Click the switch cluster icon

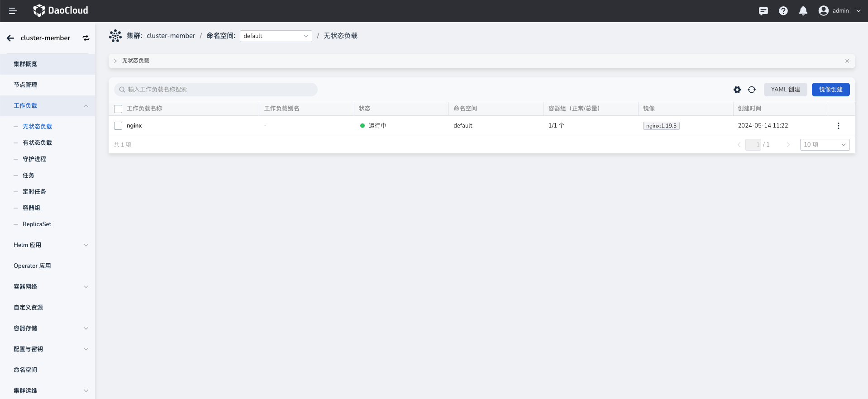tap(86, 38)
